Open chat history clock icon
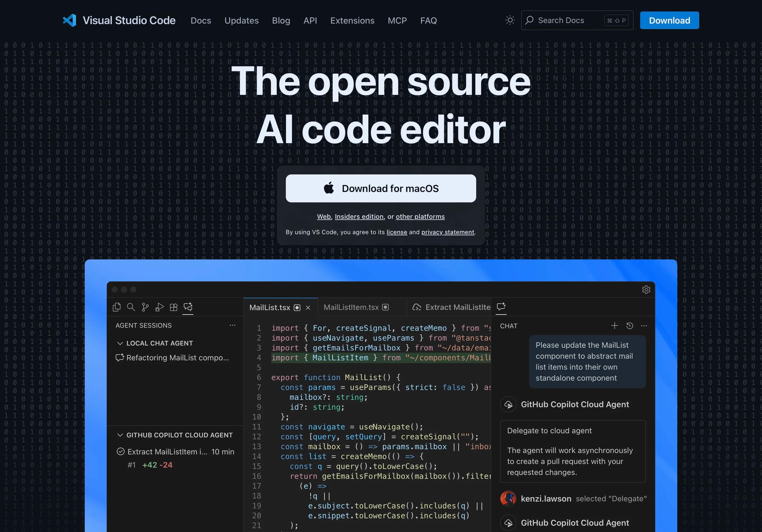Screen dimensions: 762x532 click(x=630, y=326)
